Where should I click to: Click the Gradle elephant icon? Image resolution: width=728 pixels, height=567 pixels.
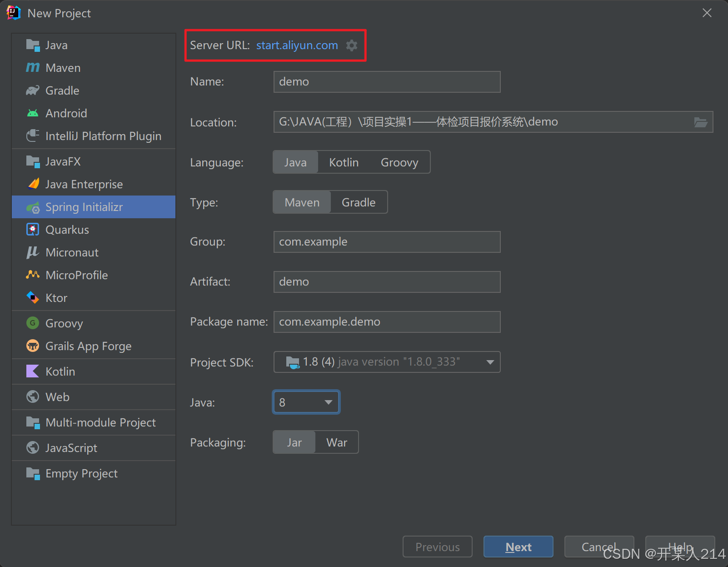33,90
